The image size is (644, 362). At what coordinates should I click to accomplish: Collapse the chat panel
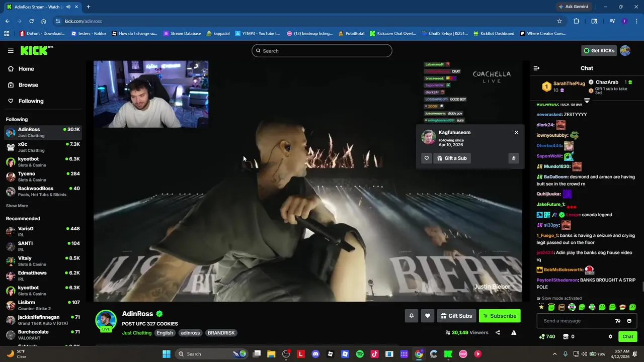[x=536, y=68]
